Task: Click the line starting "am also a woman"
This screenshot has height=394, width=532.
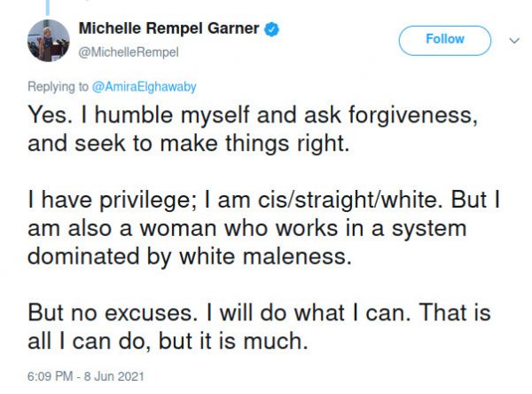Action: 245,227
